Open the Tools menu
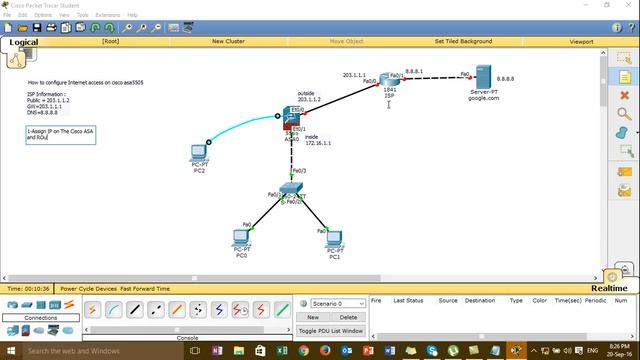The height and width of the screenshot is (360, 640). pos(82,15)
